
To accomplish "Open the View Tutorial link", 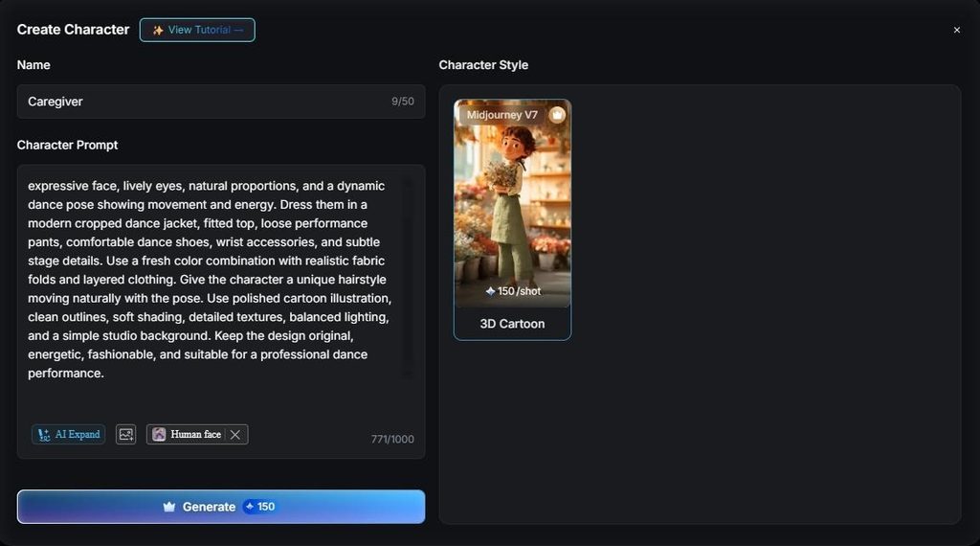I will (197, 30).
